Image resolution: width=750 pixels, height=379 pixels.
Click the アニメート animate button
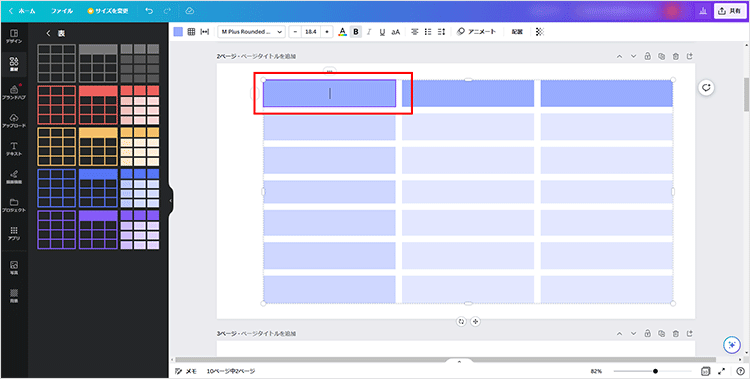[x=476, y=32]
